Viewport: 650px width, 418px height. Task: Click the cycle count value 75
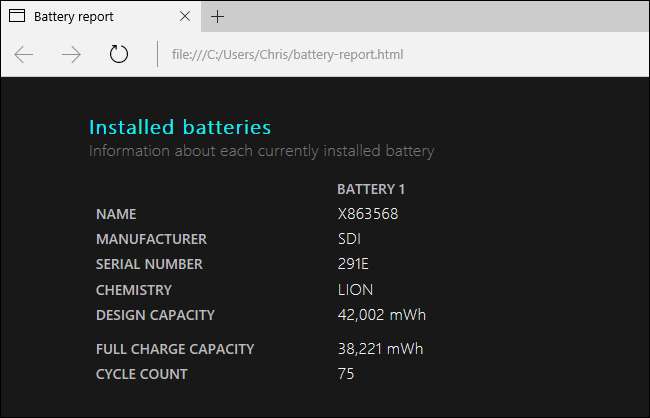[x=346, y=374]
